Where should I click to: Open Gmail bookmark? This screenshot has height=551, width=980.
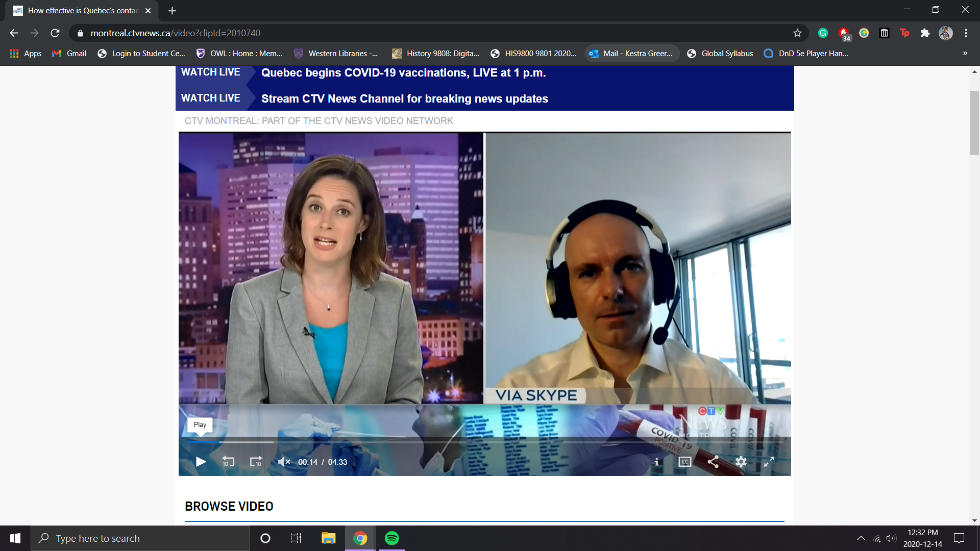coord(70,54)
